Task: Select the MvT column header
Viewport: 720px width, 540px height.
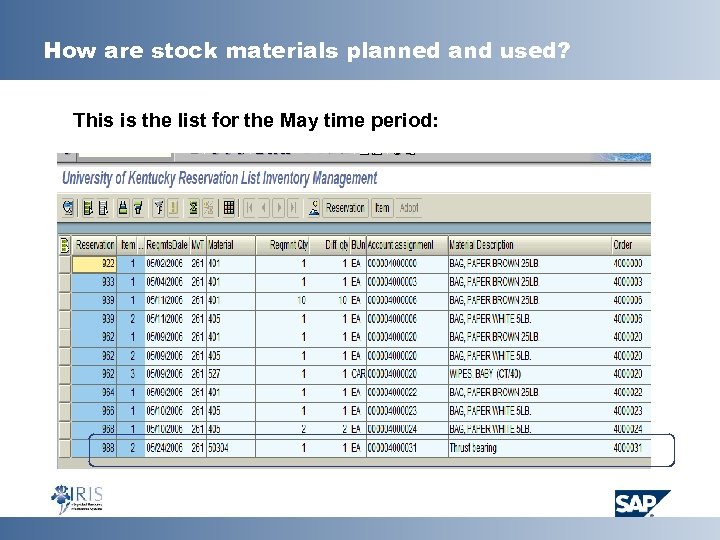Action: coord(197,245)
